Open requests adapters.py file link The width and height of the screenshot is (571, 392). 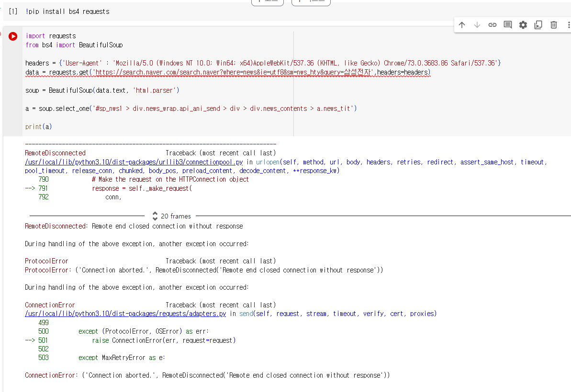point(125,314)
